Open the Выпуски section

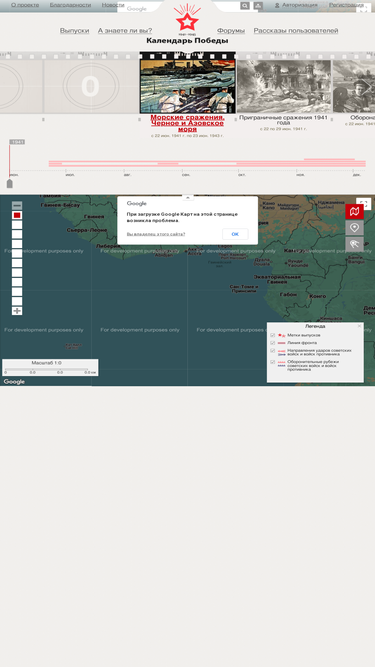pyautogui.click(x=74, y=31)
